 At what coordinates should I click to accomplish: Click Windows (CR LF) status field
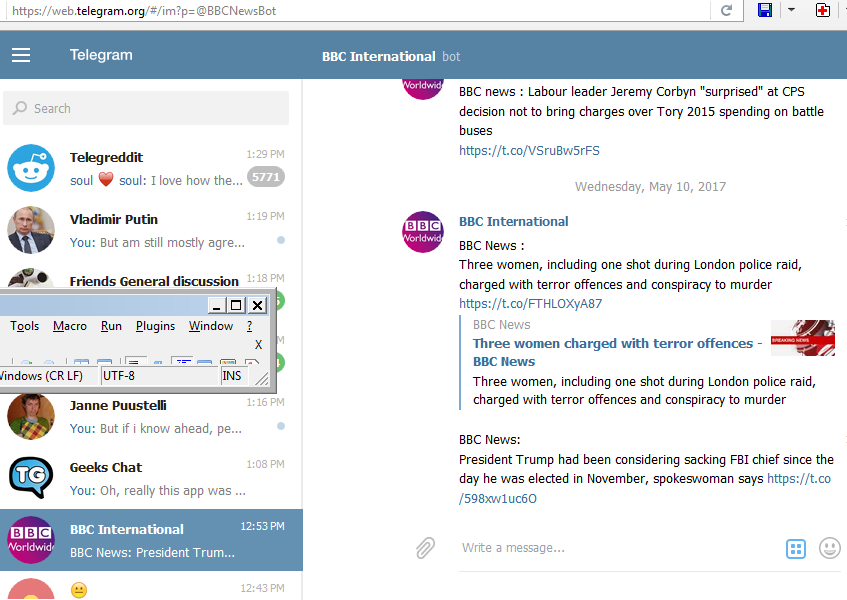48,375
